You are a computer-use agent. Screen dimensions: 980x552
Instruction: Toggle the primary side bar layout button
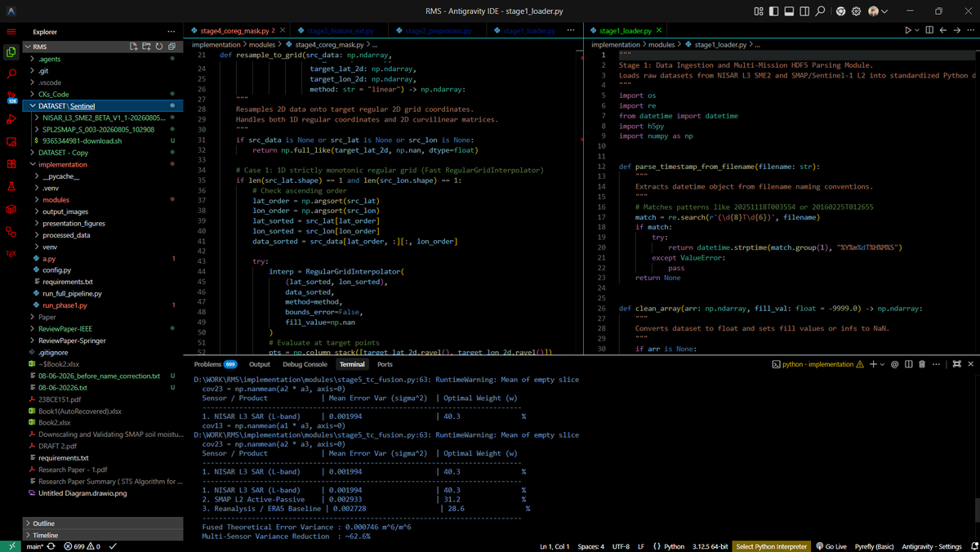774,11
